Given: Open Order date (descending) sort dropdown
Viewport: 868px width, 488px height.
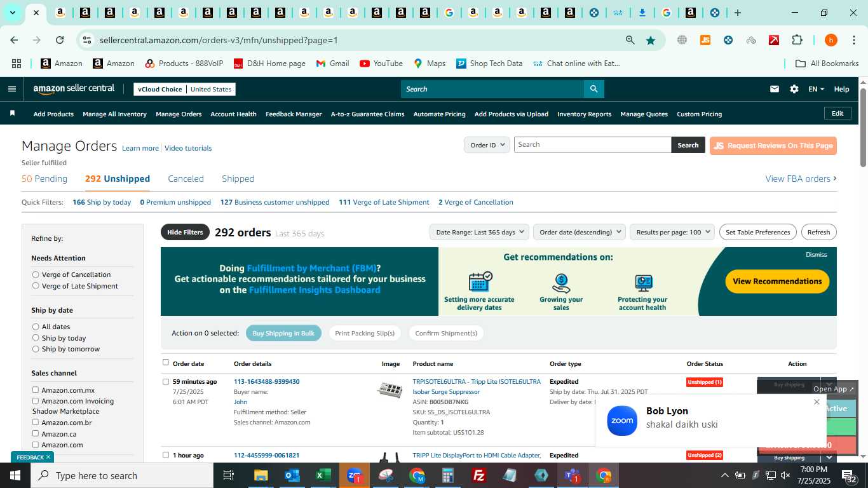Looking at the screenshot, I should pos(580,232).
